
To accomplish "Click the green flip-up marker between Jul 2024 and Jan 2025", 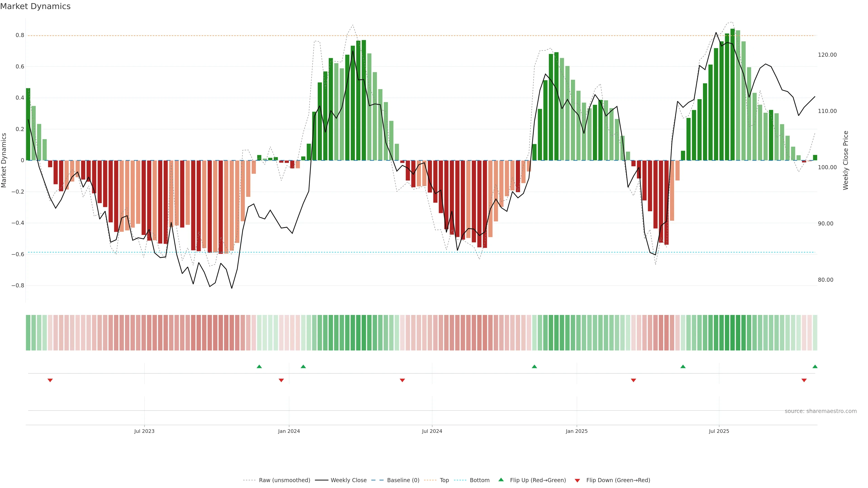I will (x=534, y=366).
